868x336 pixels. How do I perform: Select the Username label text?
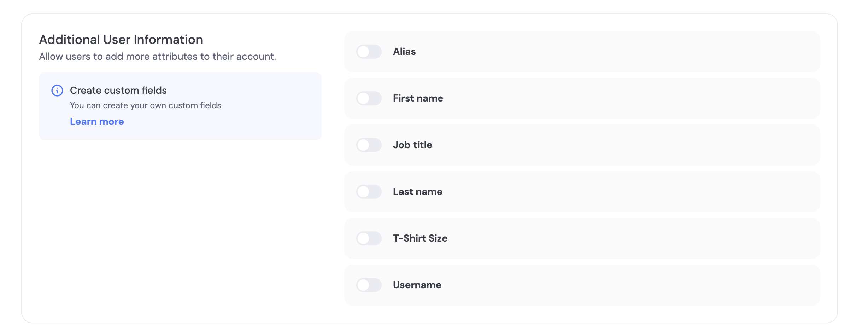(x=417, y=285)
